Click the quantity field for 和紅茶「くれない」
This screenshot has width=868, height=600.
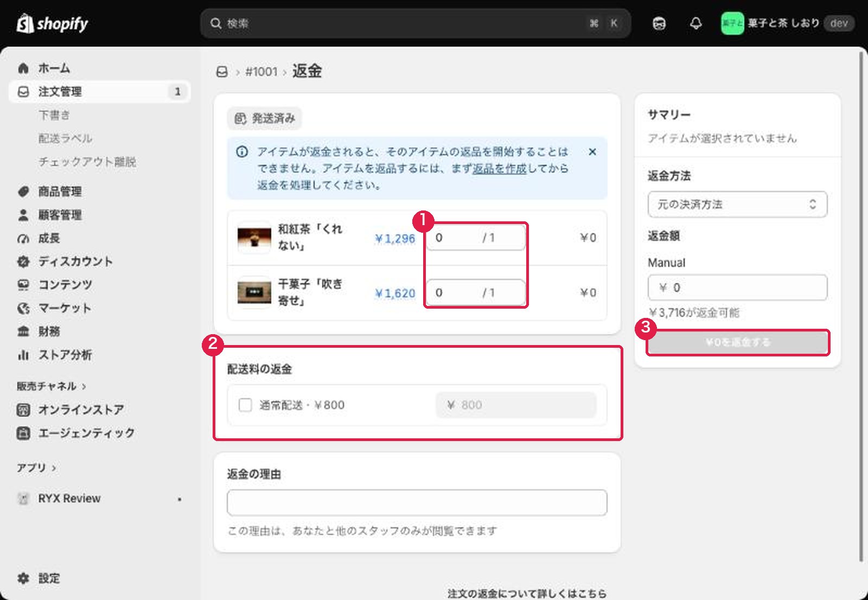click(476, 238)
